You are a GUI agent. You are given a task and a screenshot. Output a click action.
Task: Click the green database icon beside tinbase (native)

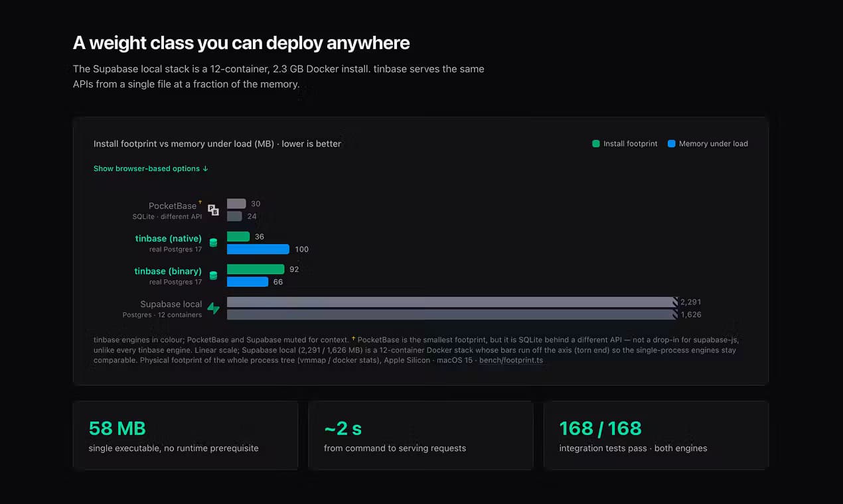click(213, 243)
